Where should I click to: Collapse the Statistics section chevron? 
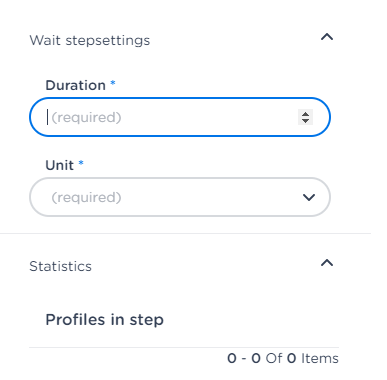point(327,263)
